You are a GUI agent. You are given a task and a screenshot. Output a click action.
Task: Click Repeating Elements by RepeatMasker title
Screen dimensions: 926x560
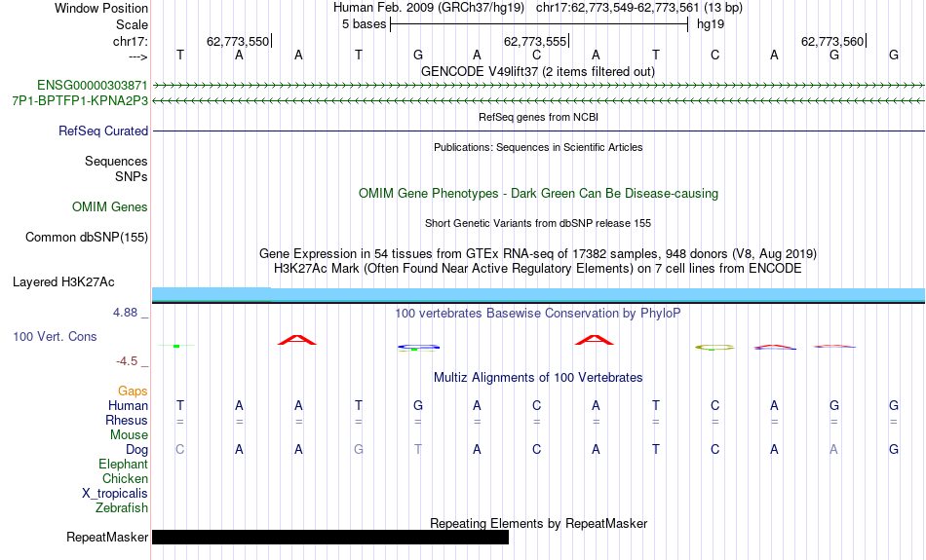[539, 523]
